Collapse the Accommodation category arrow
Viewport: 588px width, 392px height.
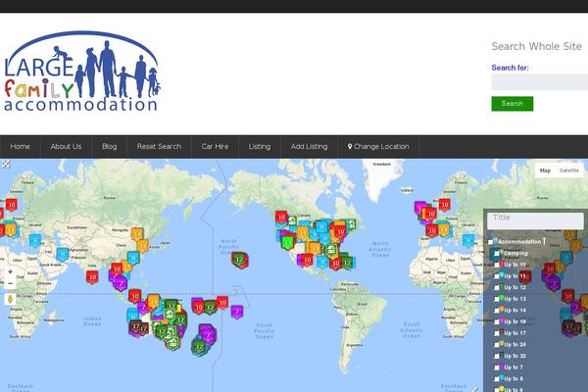544,240
